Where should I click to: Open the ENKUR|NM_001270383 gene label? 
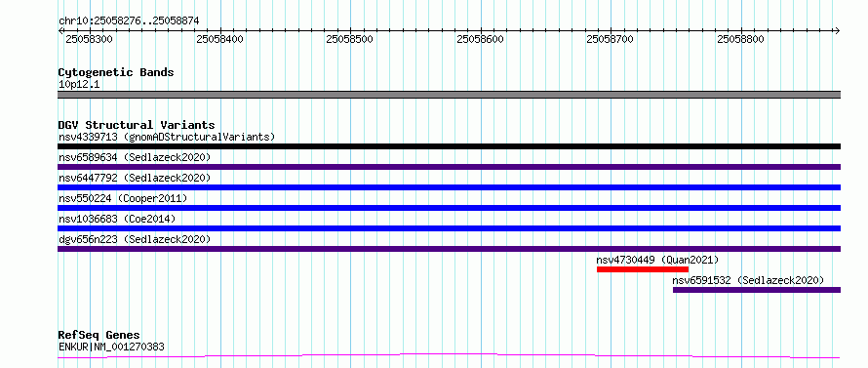tap(111, 348)
